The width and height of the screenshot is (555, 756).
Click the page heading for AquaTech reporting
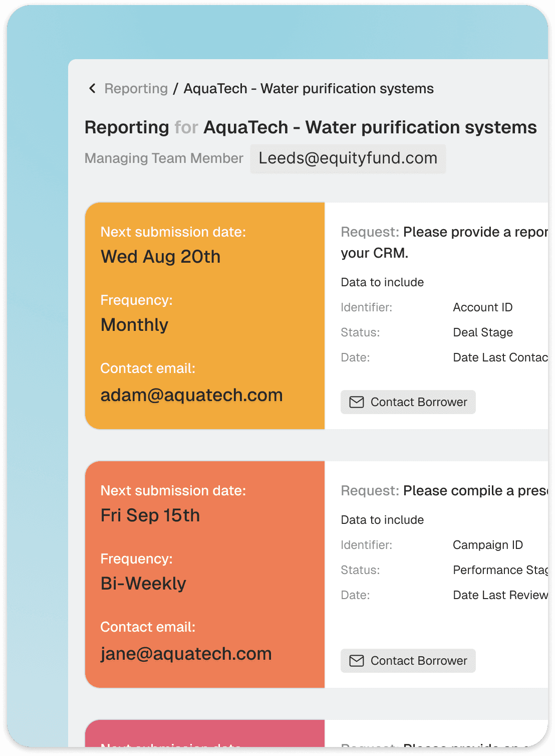coord(310,127)
